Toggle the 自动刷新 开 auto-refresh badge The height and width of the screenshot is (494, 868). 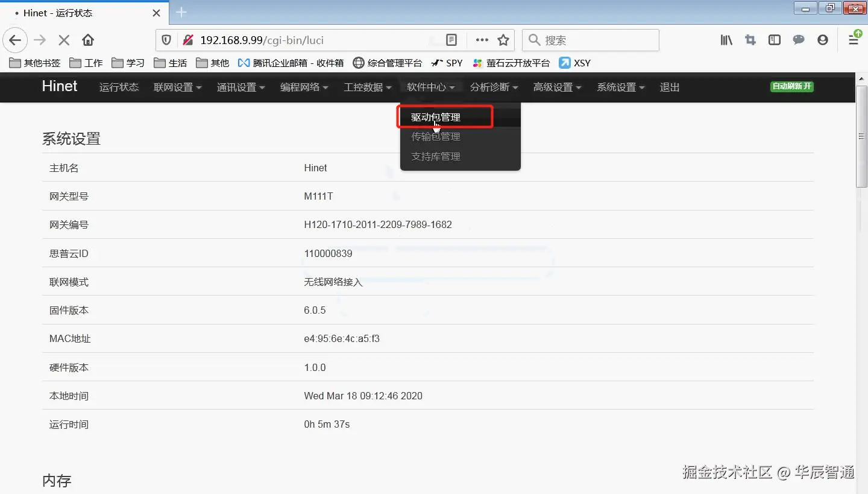[x=791, y=86]
